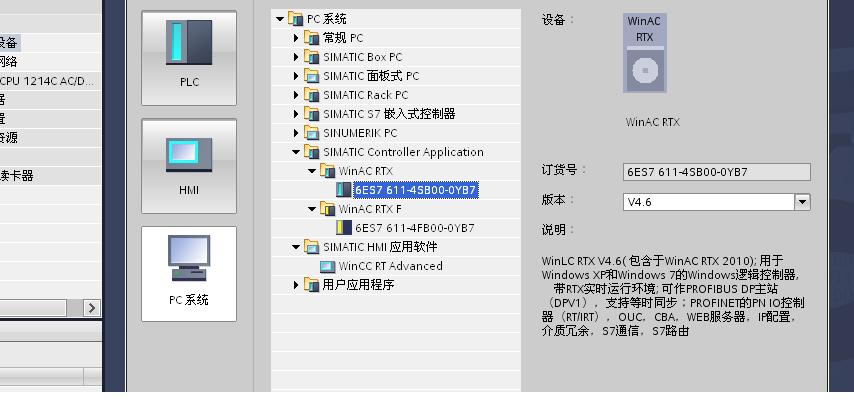Open the 版本 V4.6 dropdown arrow
The width and height of the screenshot is (854, 400).
coord(802,202)
